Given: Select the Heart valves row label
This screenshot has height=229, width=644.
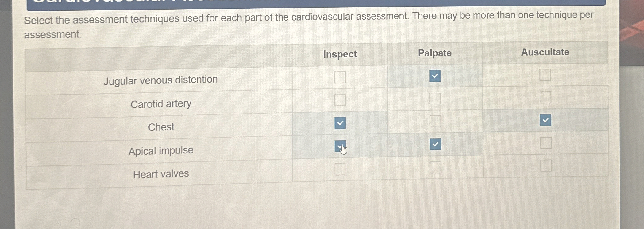Looking at the screenshot, I should 161,174.
